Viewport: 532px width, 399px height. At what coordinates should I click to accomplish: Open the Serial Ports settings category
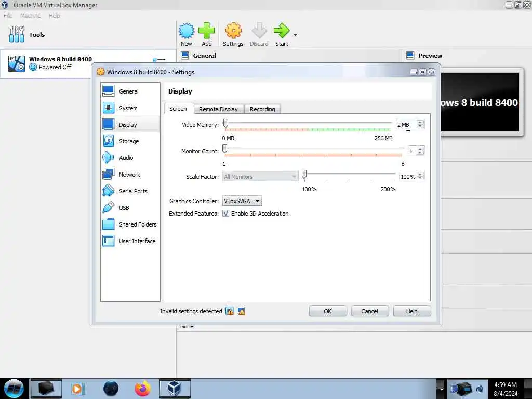coord(130,191)
